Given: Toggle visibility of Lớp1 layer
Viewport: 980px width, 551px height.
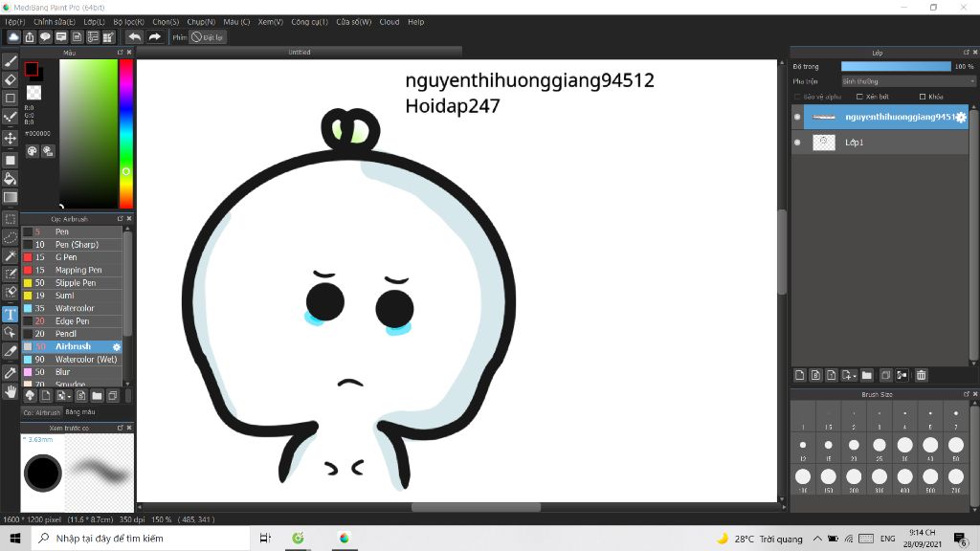Looking at the screenshot, I should 797,143.
